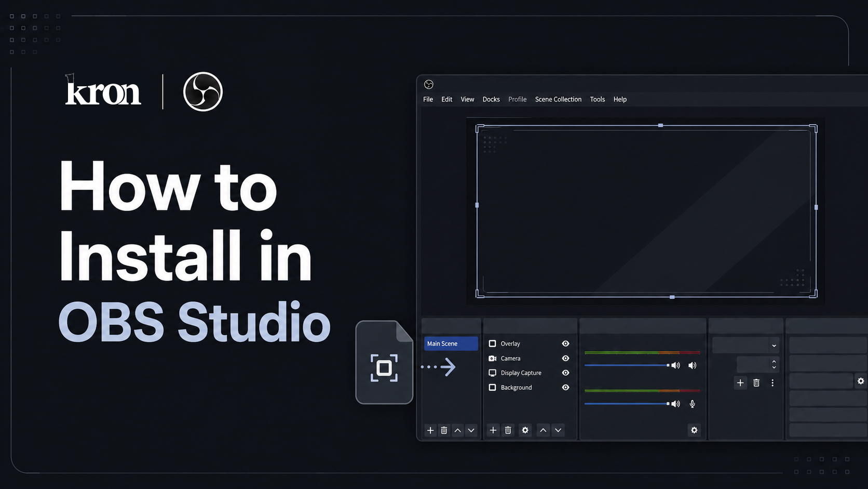
Task: Add a new source with plus button
Action: tap(493, 430)
